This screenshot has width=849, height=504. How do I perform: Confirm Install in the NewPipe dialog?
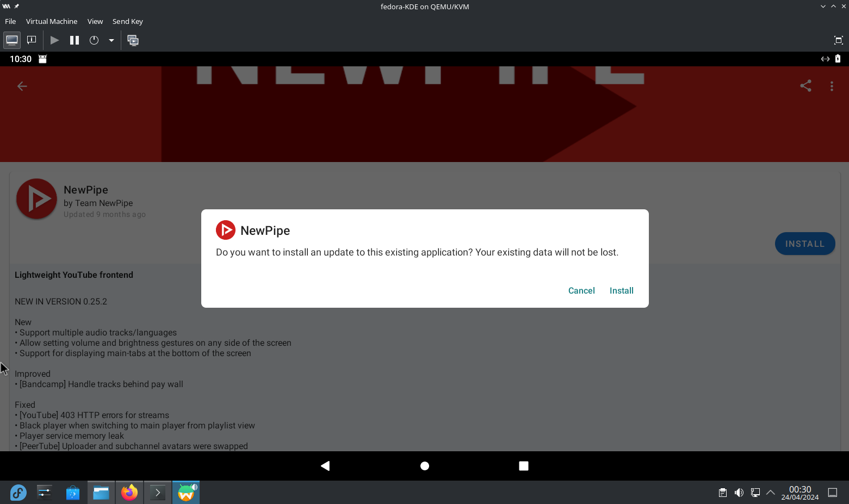pos(621,290)
